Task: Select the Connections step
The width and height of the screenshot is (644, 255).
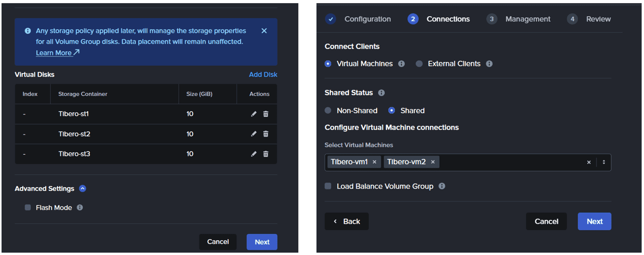Action: 438,19
